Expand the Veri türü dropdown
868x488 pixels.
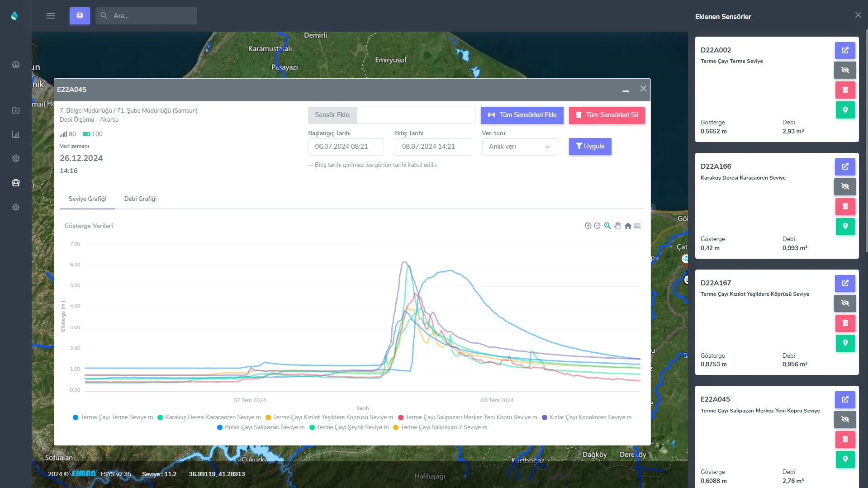tap(519, 147)
